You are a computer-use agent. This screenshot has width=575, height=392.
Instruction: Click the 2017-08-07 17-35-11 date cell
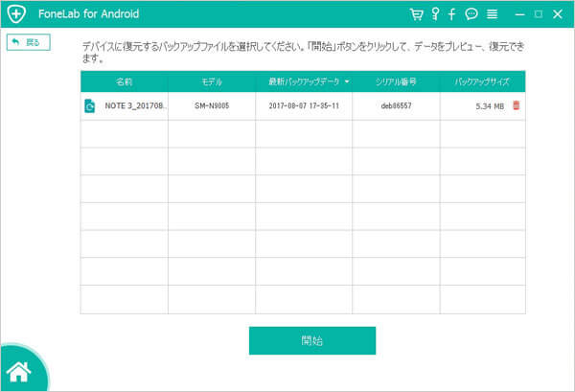304,105
